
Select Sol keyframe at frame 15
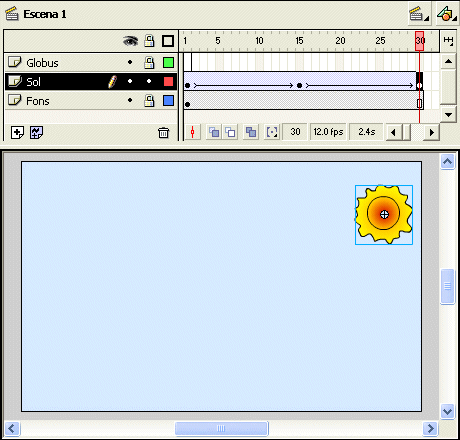(x=299, y=86)
